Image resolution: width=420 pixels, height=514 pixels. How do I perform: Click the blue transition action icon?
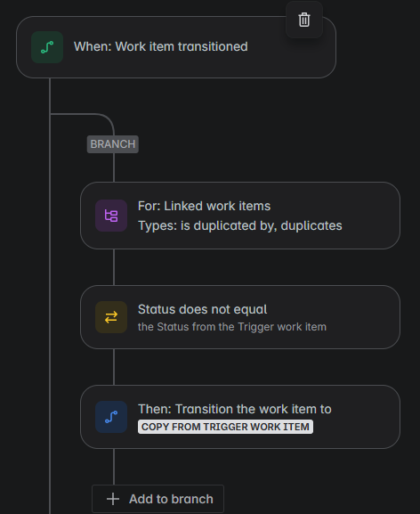pos(111,417)
